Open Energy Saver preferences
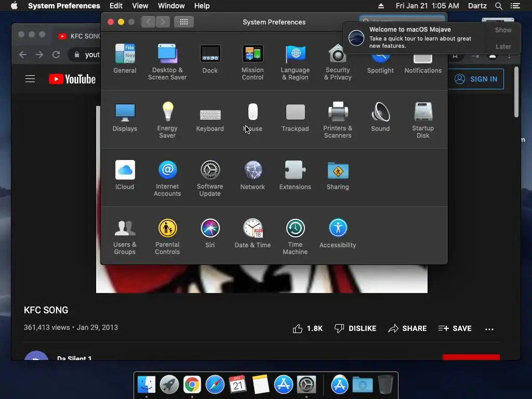Screen dimensions: 532x399 point(167,120)
